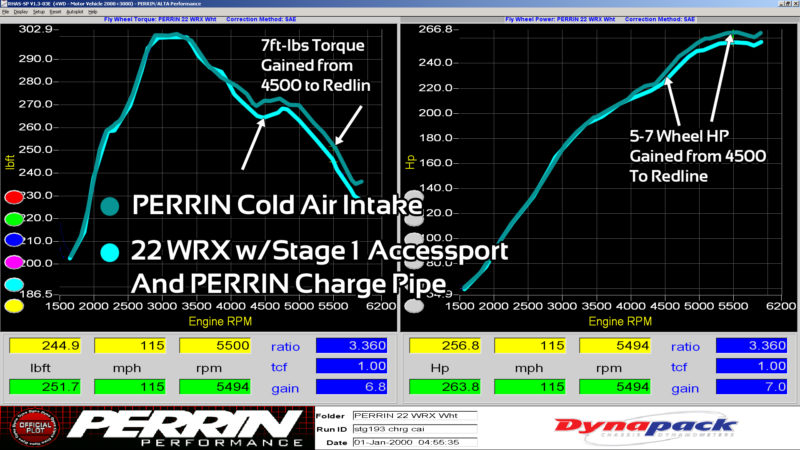Click the torque panel ratio label
Screen dimensions: 800x450
click(285, 346)
